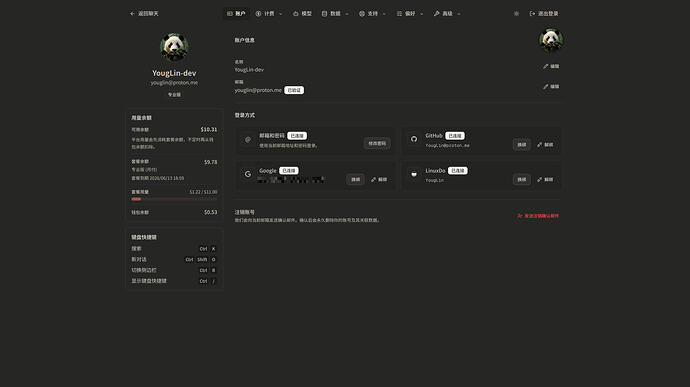
Task: Expand the 偏好 preferences dropdown menu
Action: (x=410, y=14)
